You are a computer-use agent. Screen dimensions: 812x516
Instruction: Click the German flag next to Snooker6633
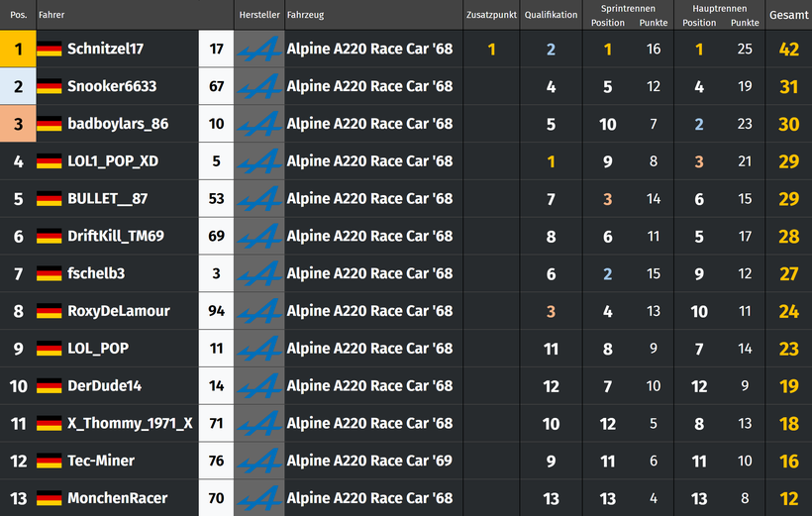click(50, 86)
